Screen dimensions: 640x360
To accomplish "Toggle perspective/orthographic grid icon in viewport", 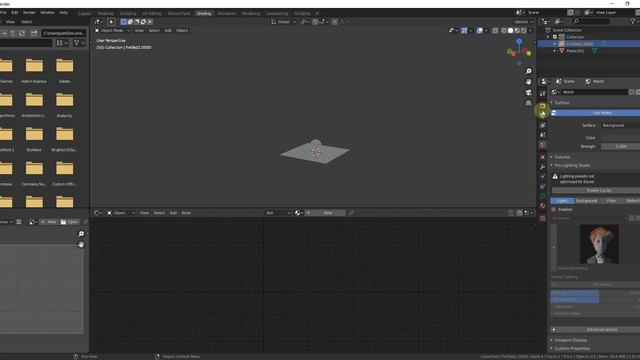I will click(528, 103).
